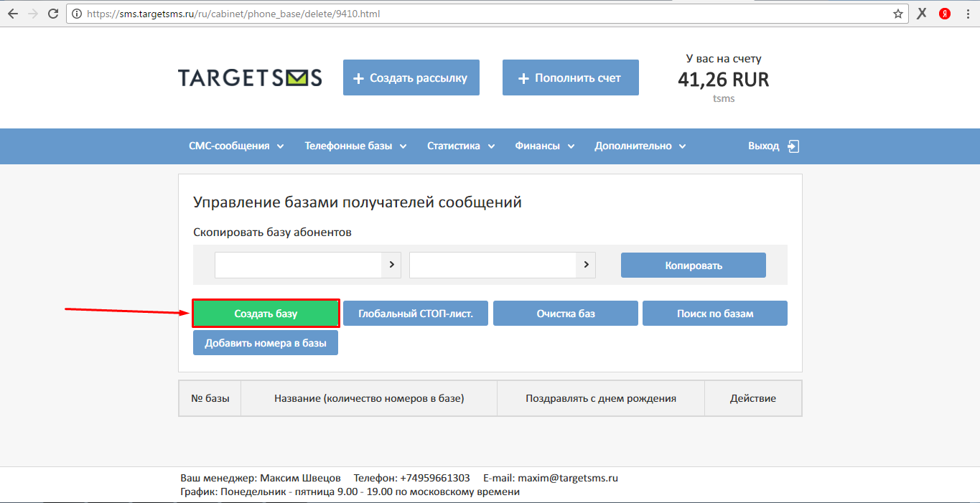Open the Дополнительно menu
Viewport: 980px width, 503px height.
pyautogui.click(x=640, y=146)
